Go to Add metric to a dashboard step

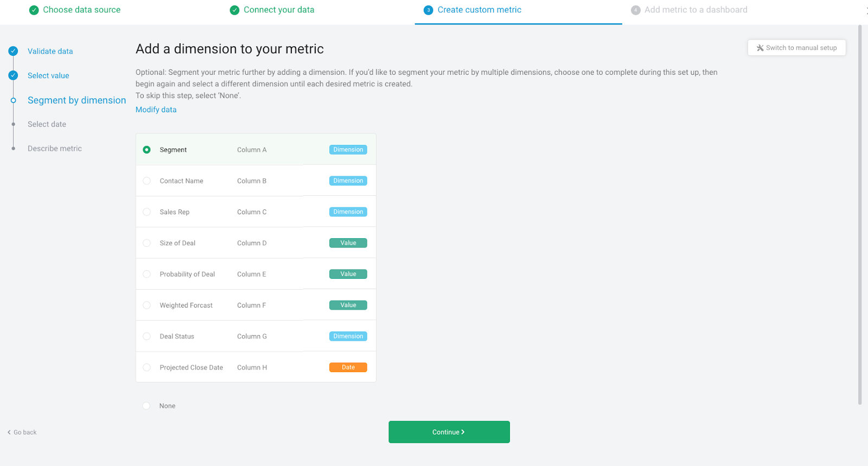(x=695, y=10)
